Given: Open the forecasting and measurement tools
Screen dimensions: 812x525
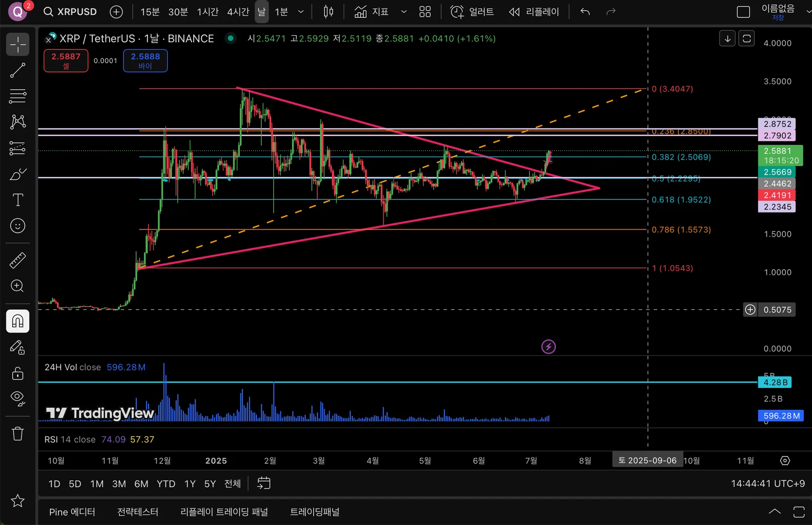Looking at the screenshot, I should pos(18,148).
